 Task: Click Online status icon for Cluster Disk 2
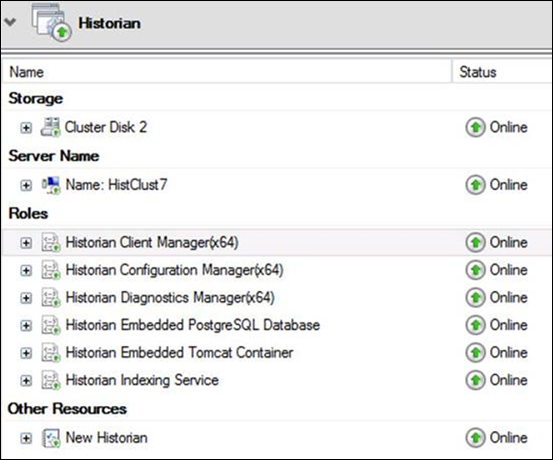[475, 127]
